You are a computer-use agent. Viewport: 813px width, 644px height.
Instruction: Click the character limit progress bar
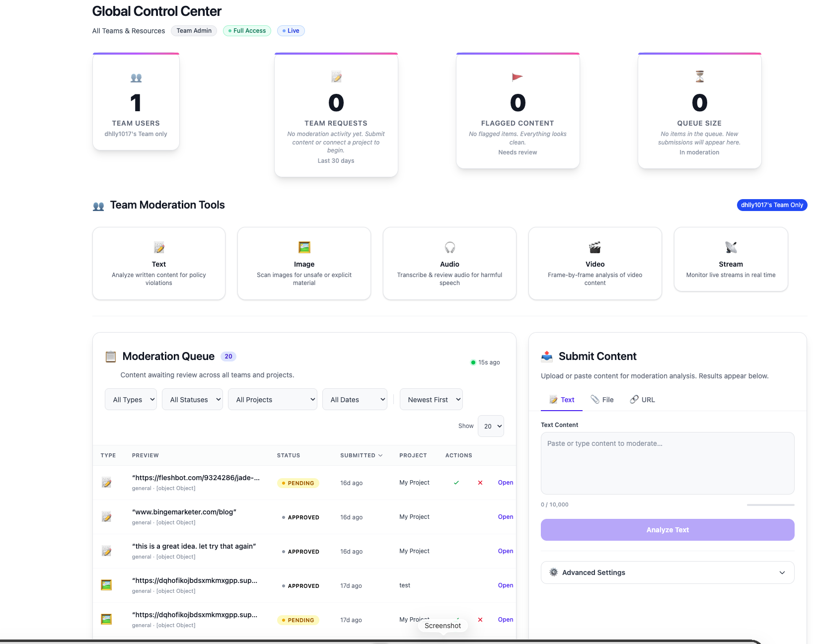coord(770,504)
